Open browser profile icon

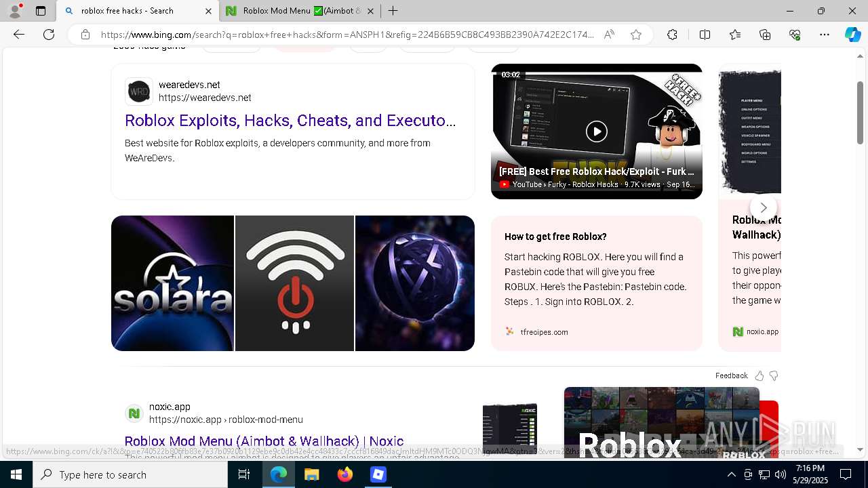[15, 11]
